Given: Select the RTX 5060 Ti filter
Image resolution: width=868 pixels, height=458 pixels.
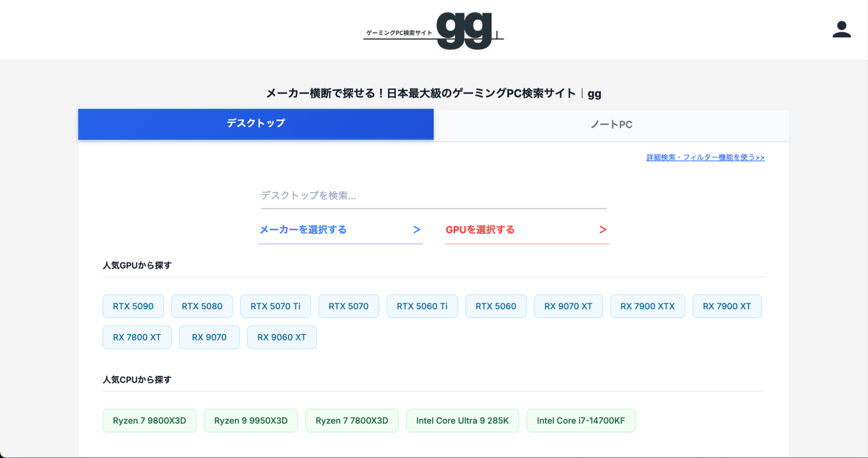Looking at the screenshot, I should click(422, 306).
